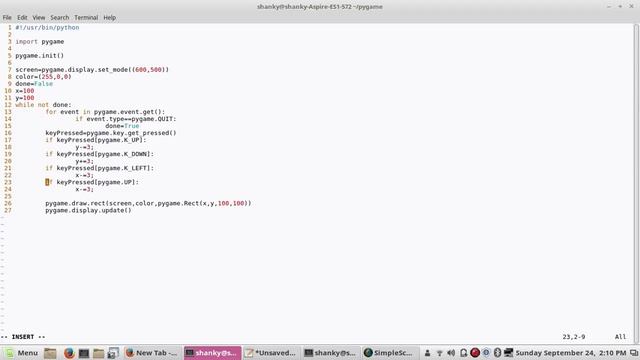640x360 pixels.
Task: Click 'keyPressed=pygame.key.get_pressed()' line
Action: click(111, 133)
